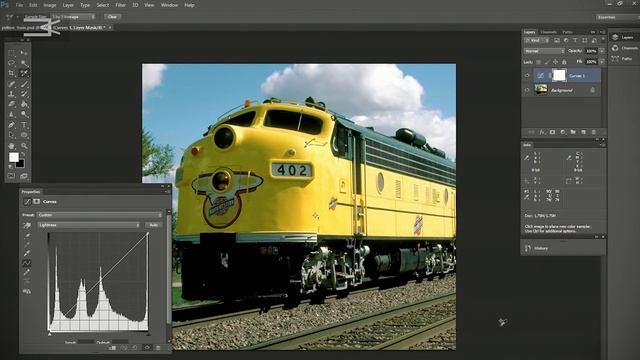The width and height of the screenshot is (640, 360).
Task: Select the Rectangular Marquee tool
Action: click(11, 53)
